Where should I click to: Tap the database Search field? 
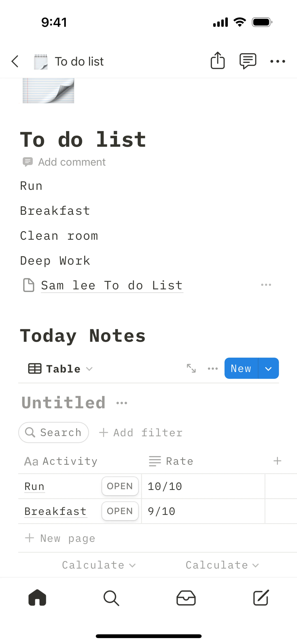coord(54,432)
